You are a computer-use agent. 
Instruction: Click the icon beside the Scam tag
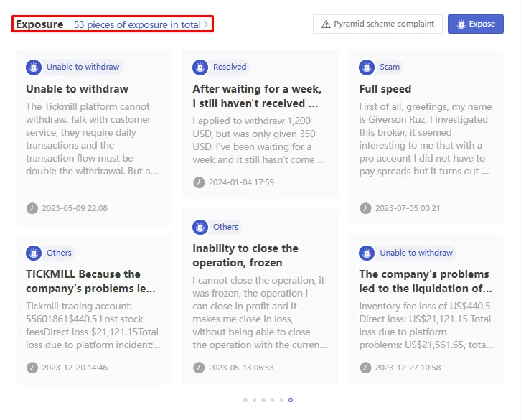[x=367, y=67]
